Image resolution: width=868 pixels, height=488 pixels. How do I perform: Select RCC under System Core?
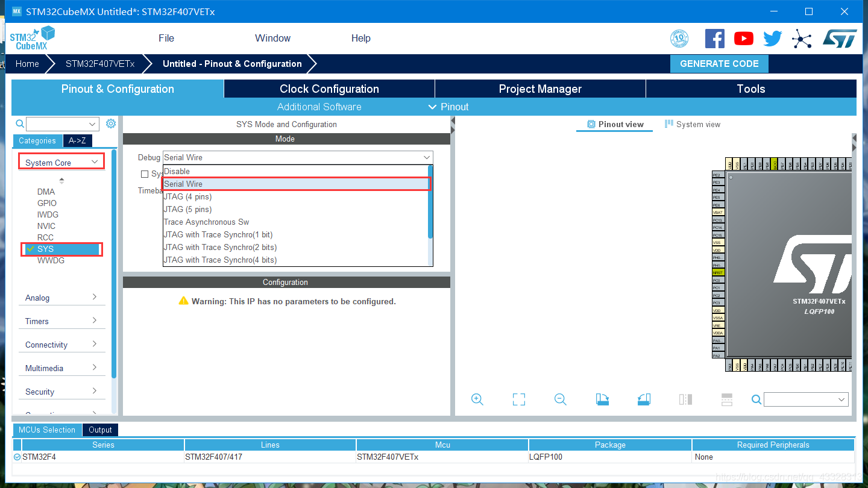45,237
